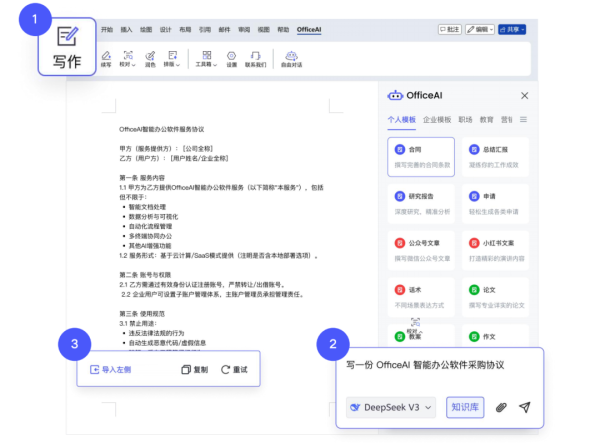
Task: Select the OfficeAI ribbon tab
Action: click(x=309, y=29)
